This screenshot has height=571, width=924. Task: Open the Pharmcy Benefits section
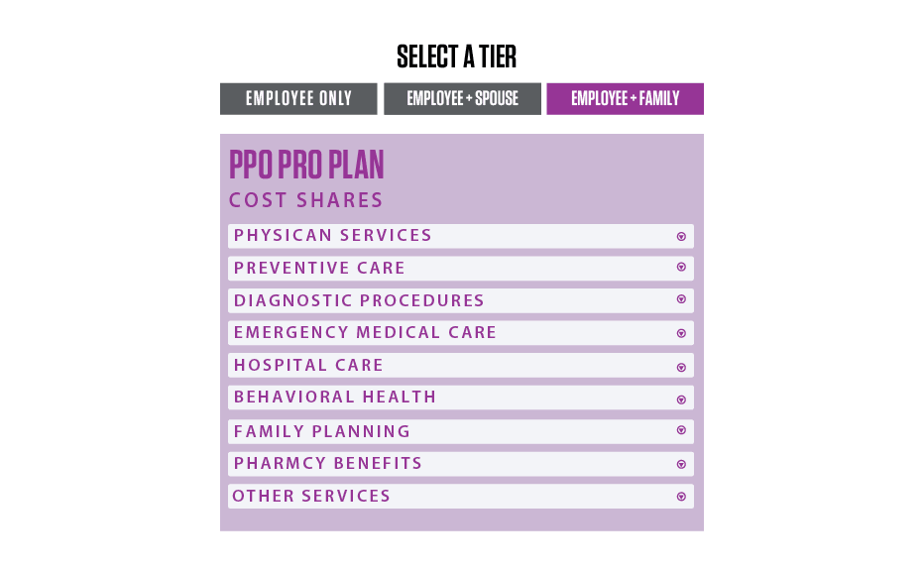click(x=461, y=464)
